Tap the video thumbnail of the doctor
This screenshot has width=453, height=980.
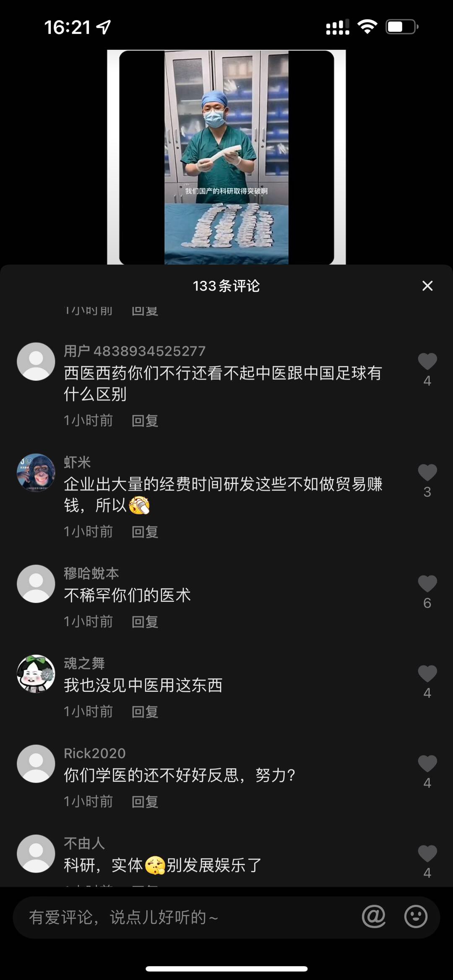coord(226,157)
